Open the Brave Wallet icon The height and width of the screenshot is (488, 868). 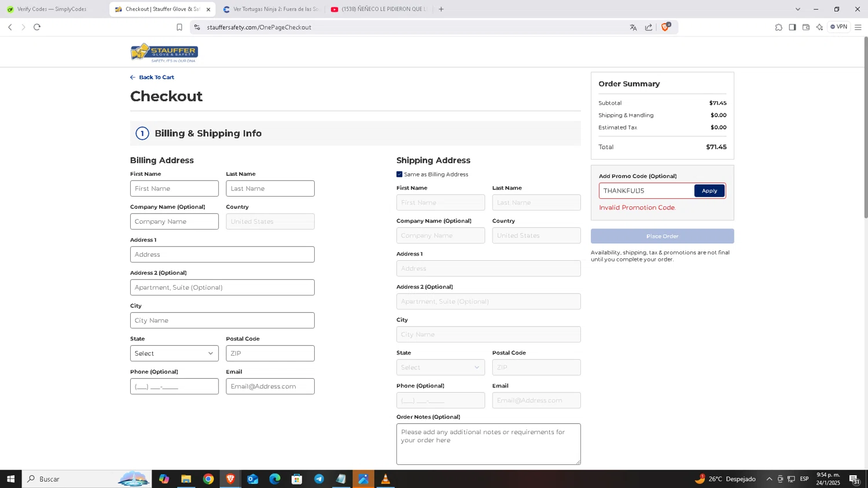click(x=806, y=27)
